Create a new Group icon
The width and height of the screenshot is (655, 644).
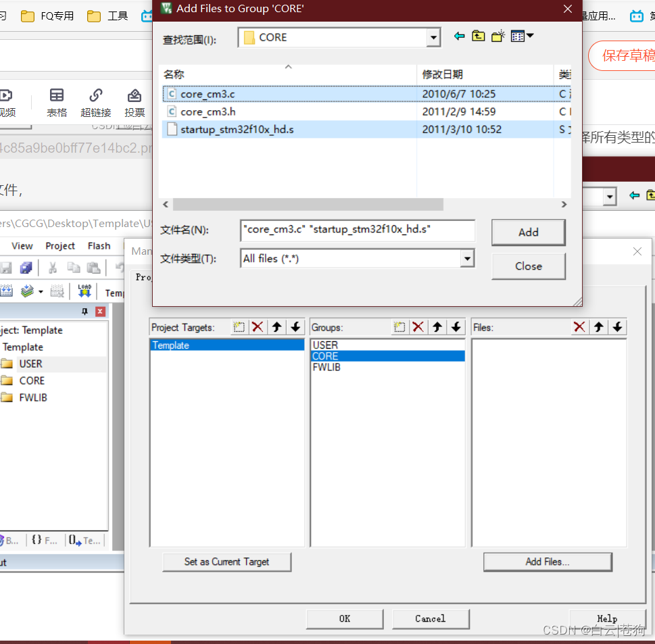(x=399, y=327)
